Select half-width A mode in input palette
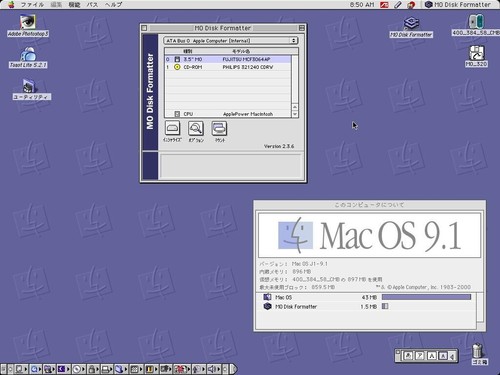500x375 pixels. point(443,356)
